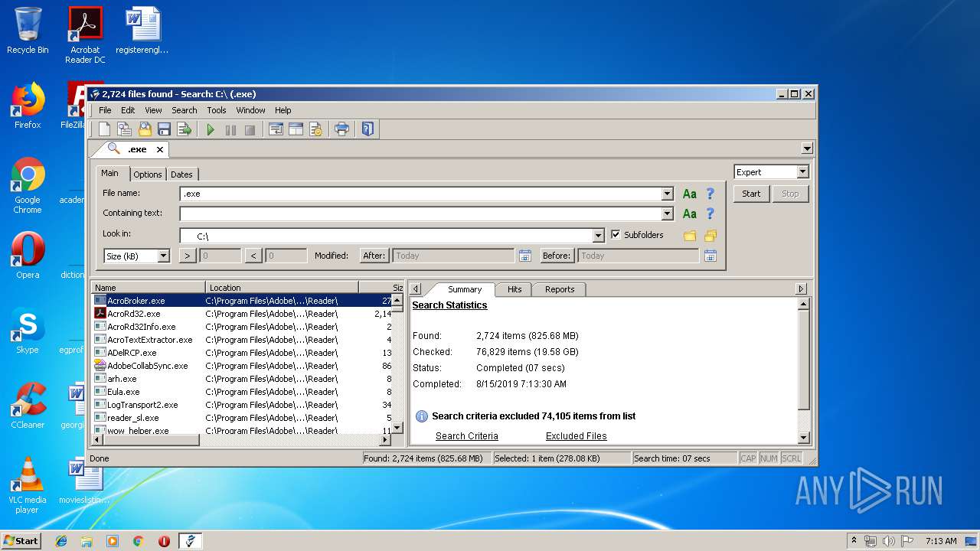980x551 pixels.
Task: Toggle the Subfolders checkbox
Action: (616, 235)
